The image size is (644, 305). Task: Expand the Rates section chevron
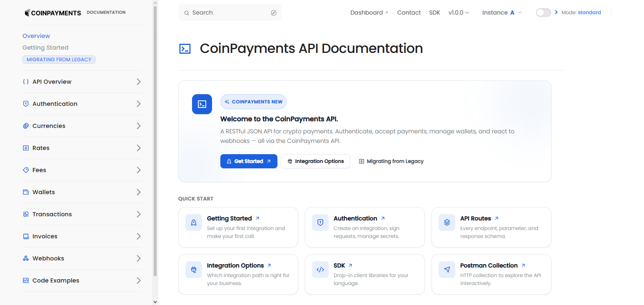click(x=139, y=148)
